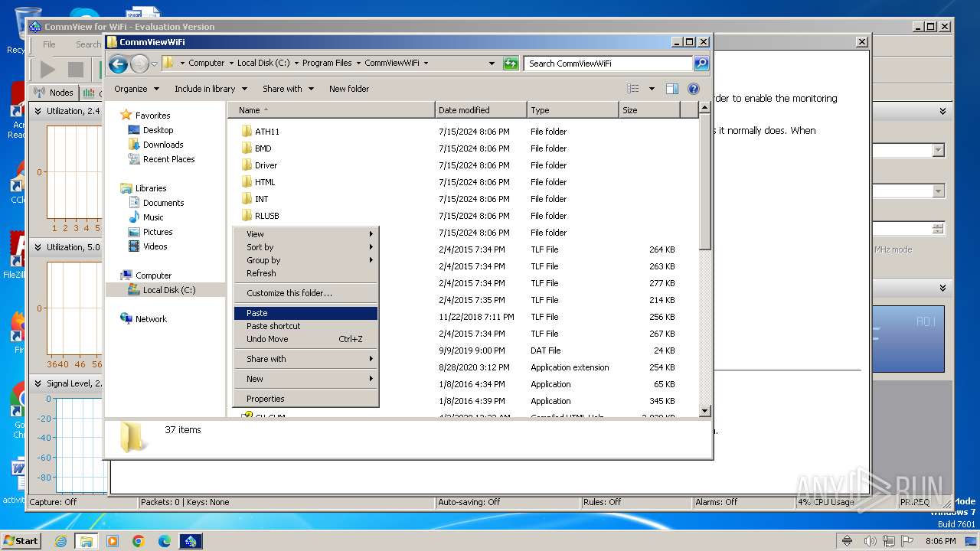
Task: Choose Refresh in the context menu
Action: [305, 273]
